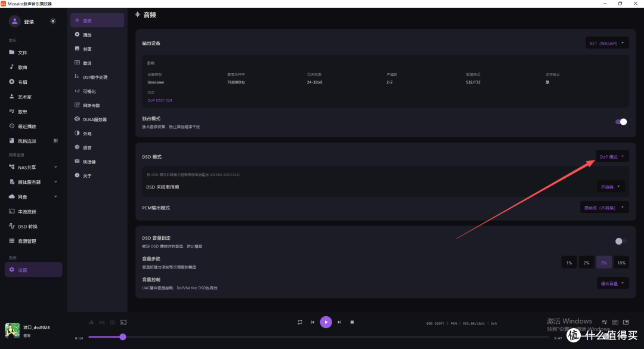Screen dimensions: 644x349
Task: Select the 5% volume step
Action: pos(603,262)
